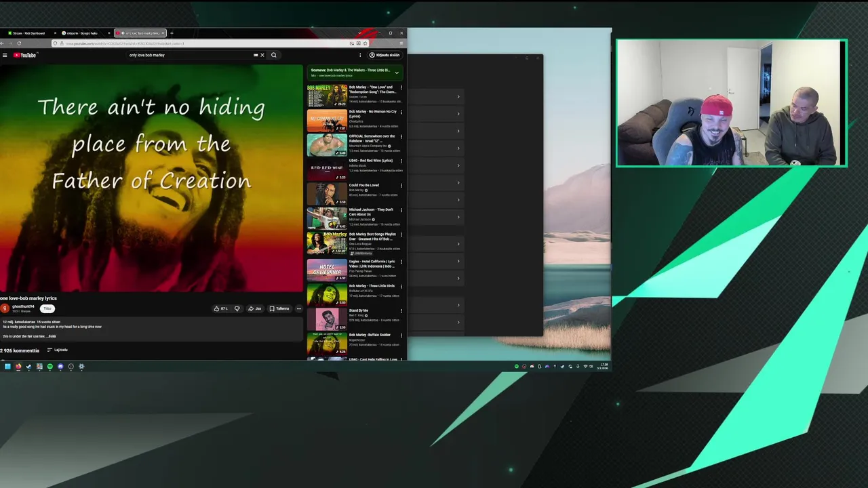Open the Settings gear in the taskbar
The width and height of the screenshot is (868, 488).
click(x=81, y=367)
